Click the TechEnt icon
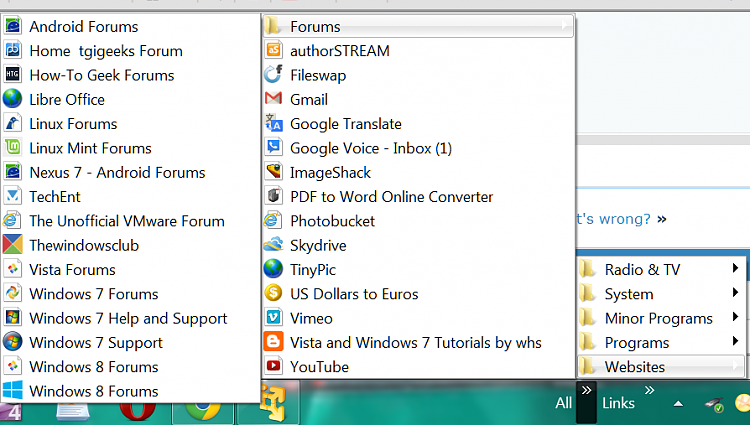The image size is (750, 425). pos(12,196)
